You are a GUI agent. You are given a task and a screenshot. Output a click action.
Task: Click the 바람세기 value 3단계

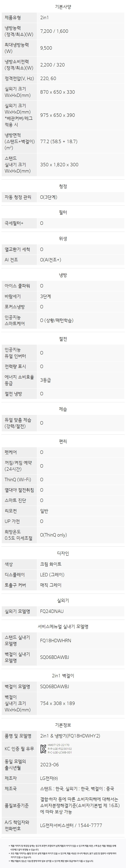[x=45, y=297]
